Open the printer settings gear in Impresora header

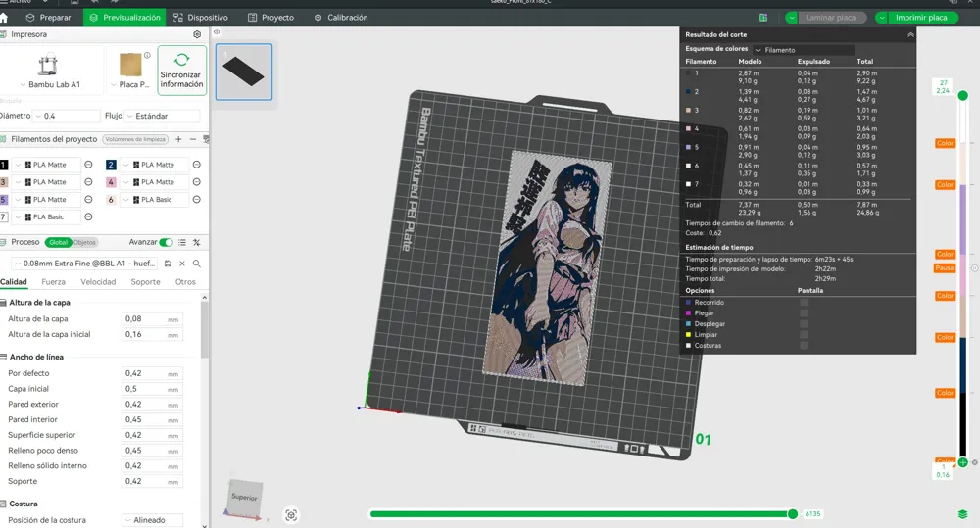(x=197, y=34)
